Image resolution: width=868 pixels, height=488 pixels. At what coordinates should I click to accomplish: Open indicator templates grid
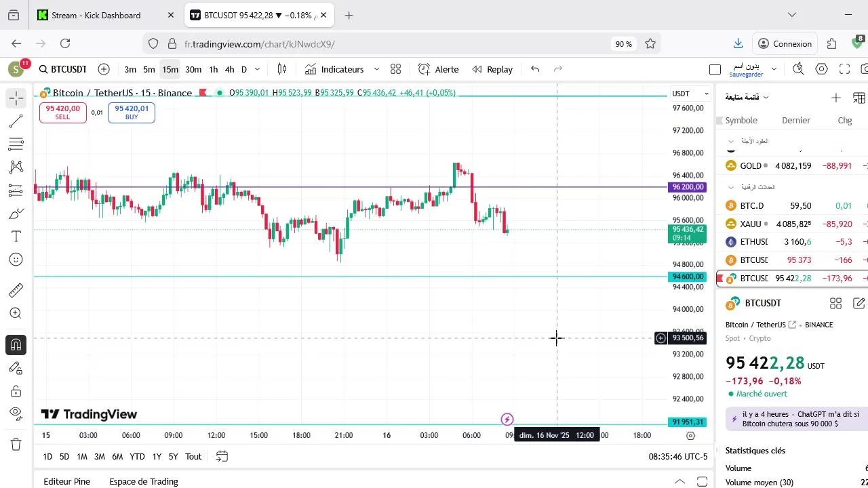coord(396,69)
